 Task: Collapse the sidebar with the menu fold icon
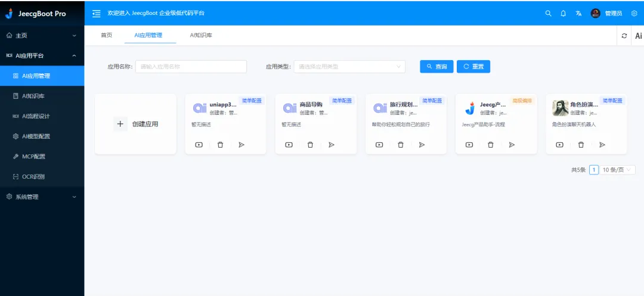click(97, 14)
